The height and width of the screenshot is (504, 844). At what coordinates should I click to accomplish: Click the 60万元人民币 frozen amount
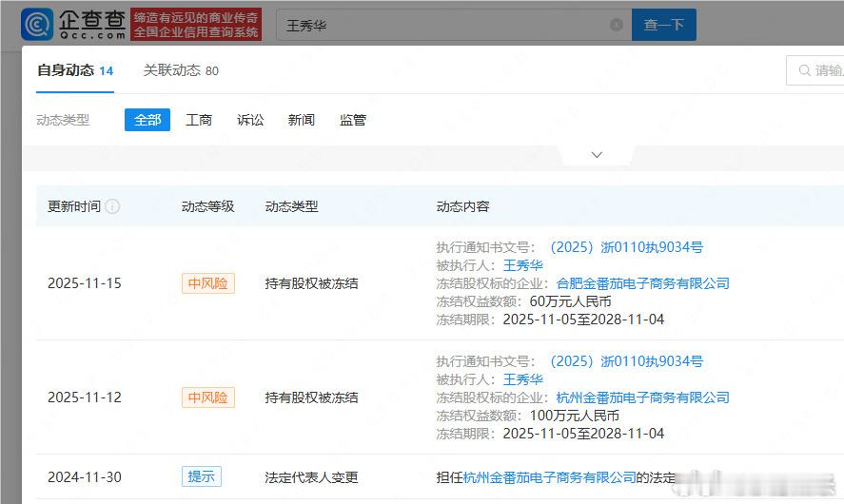tap(571, 301)
